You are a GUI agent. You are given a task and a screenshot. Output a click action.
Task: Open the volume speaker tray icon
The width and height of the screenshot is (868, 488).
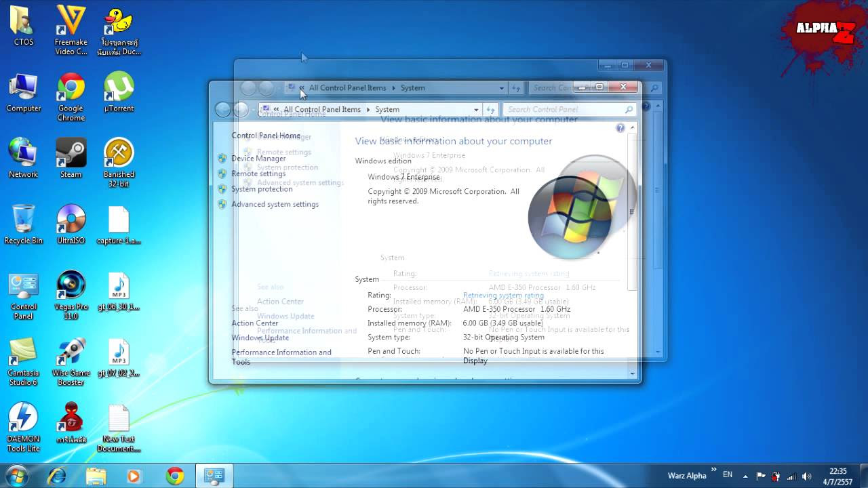point(806,476)
